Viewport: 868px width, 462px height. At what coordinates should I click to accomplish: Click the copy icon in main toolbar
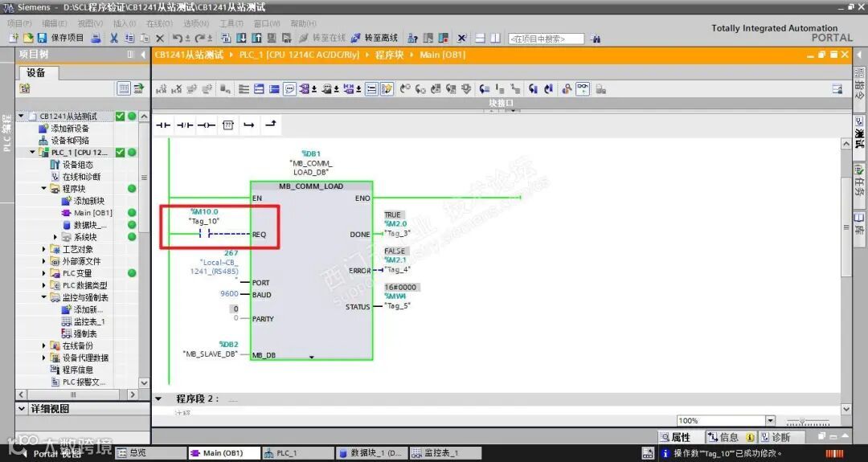point(129,38)
